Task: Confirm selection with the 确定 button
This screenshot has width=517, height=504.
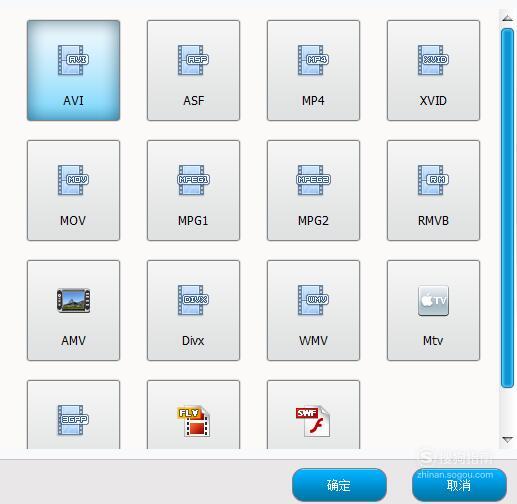Action: point(339,485)
